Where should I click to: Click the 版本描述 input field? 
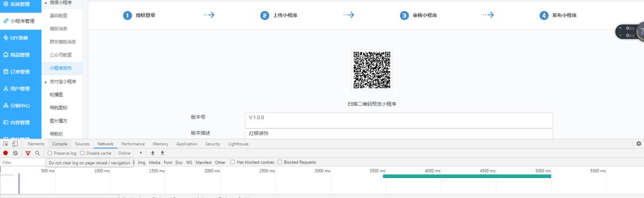click(x=399, y=134)
